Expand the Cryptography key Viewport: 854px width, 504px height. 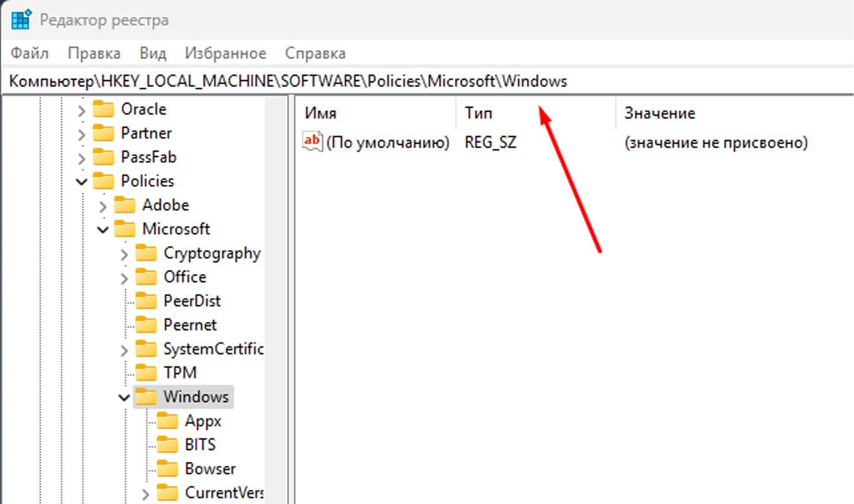[x=124, y=254]
